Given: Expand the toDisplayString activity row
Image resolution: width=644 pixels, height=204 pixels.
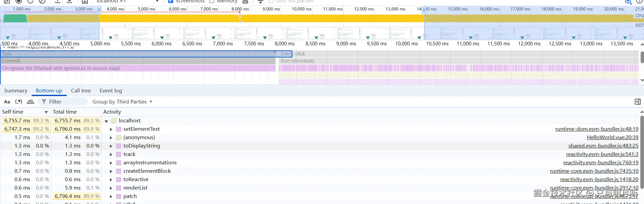Looking at the screenshot, I should [111, 146].
